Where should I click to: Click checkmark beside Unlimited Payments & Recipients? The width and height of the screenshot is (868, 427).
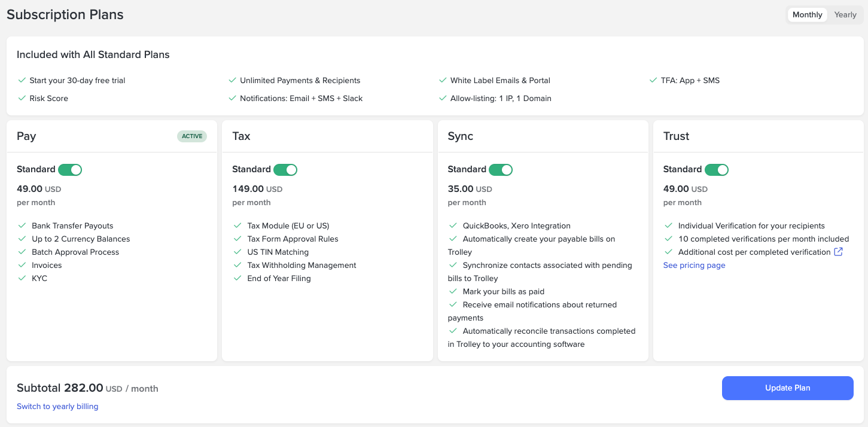[x=233, y=80]
